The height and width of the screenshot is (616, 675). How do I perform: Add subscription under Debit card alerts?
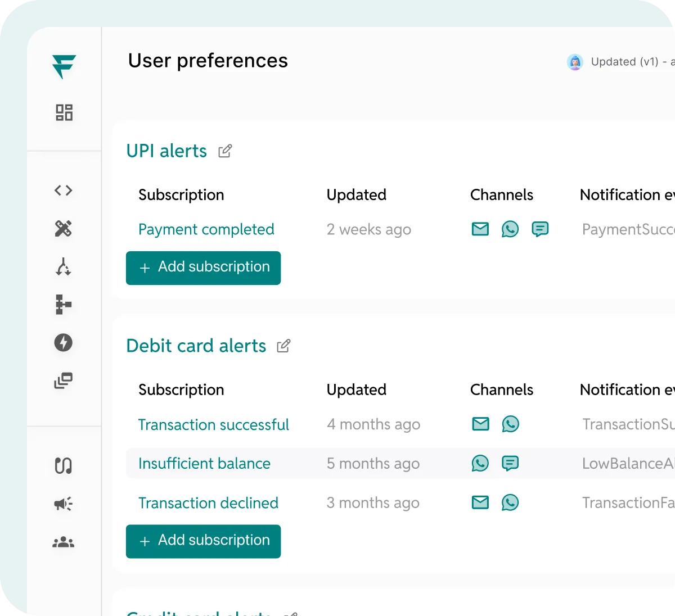[x=203, y=541]
